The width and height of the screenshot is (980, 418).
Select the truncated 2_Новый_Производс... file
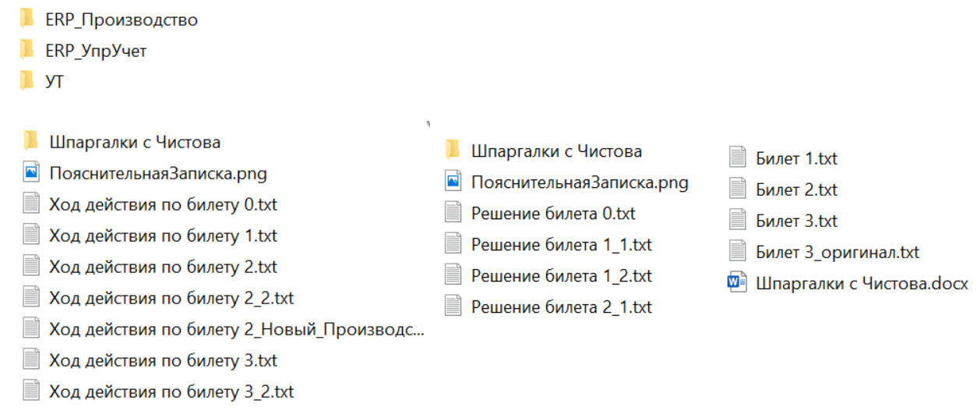pyautogui.click(x=236, y=329)
